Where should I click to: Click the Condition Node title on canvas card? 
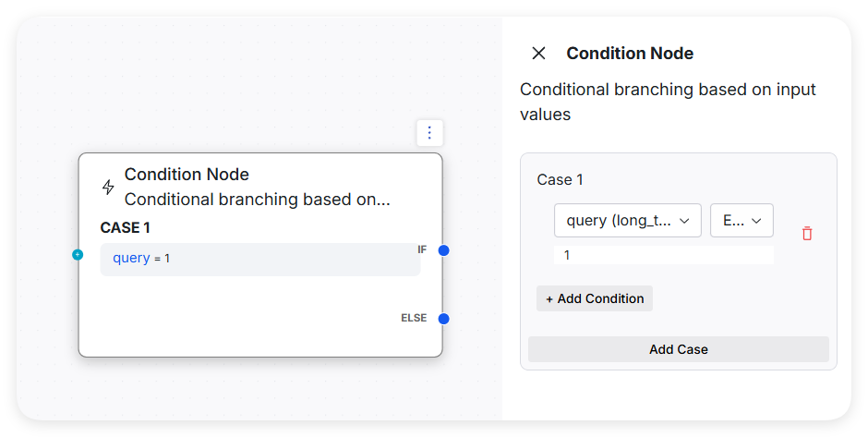click(x=187, y=175)
